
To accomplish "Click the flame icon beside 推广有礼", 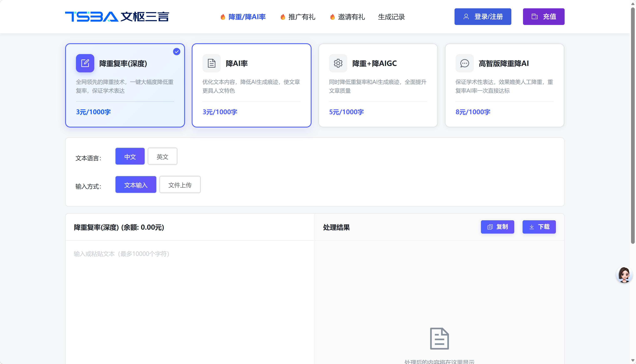I will coord(283,17).
